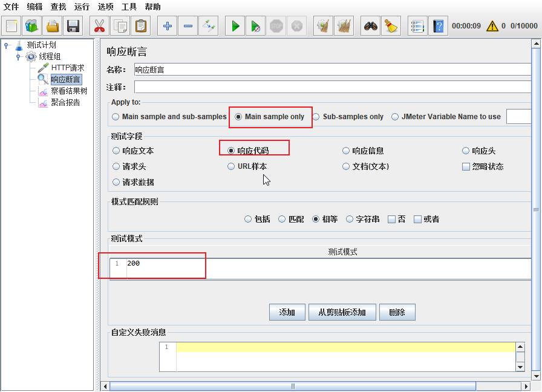Click the binoculars Search icon
The height and width of the screenshot is (392, 542).
tap(370, 26)
